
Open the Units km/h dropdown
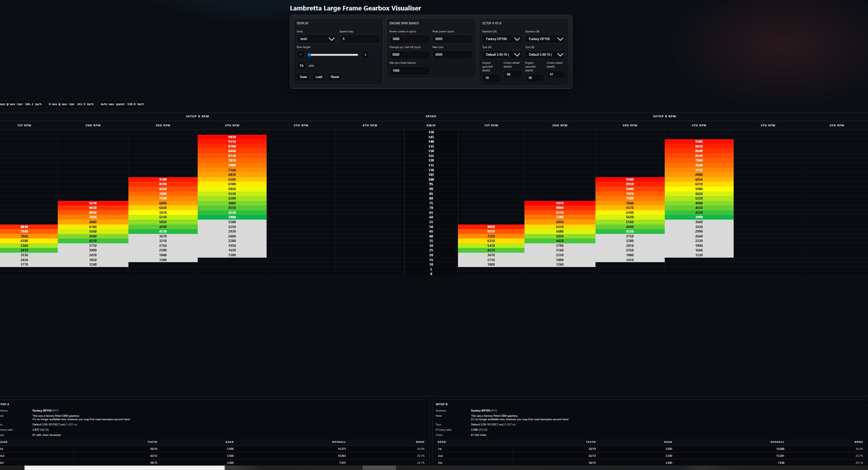coord(316,39)
